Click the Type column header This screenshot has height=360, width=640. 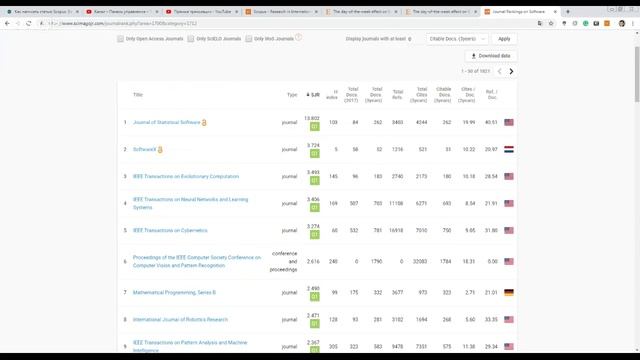point(292,95)
